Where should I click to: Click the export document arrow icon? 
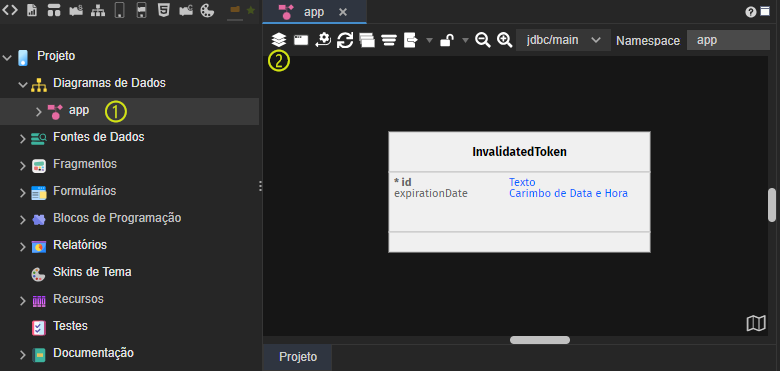point(410,40)
